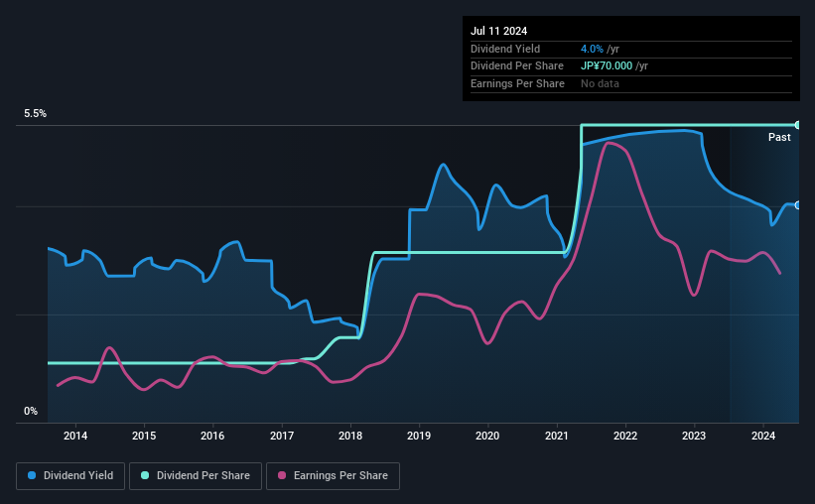Click the Earnings Per Share No data row
815x504 pixels.
point(631,83)
